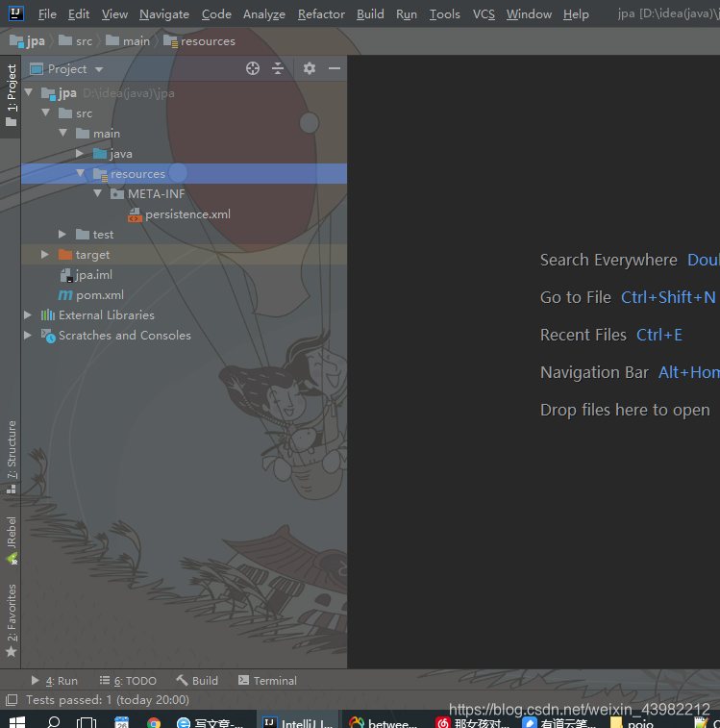Click the META-INF folder icon

117,194
